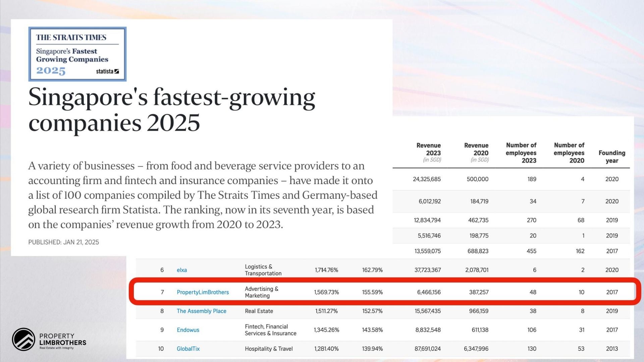Viewport: 644px width, 362px height.
Task: Click the rank number 10
Action: tap(161, 349)
